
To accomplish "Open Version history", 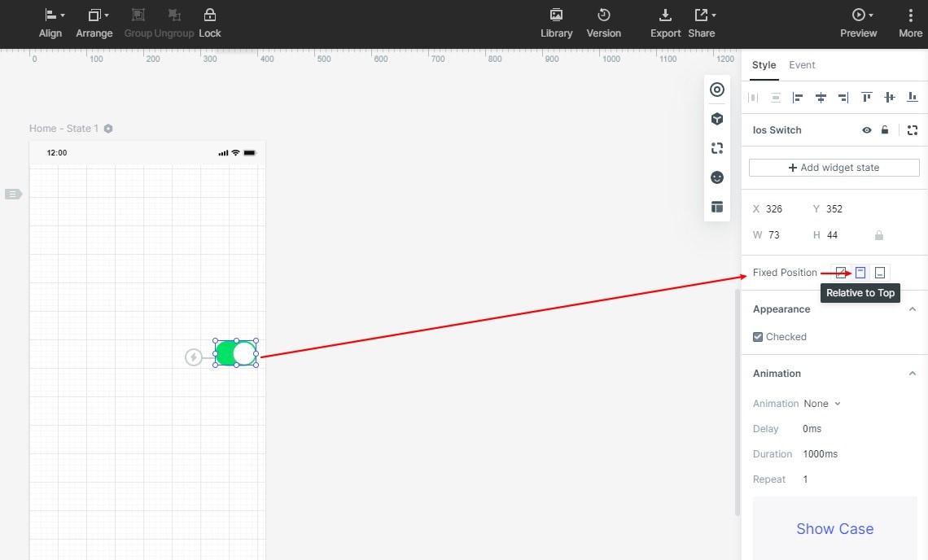I will coord(604,24).
